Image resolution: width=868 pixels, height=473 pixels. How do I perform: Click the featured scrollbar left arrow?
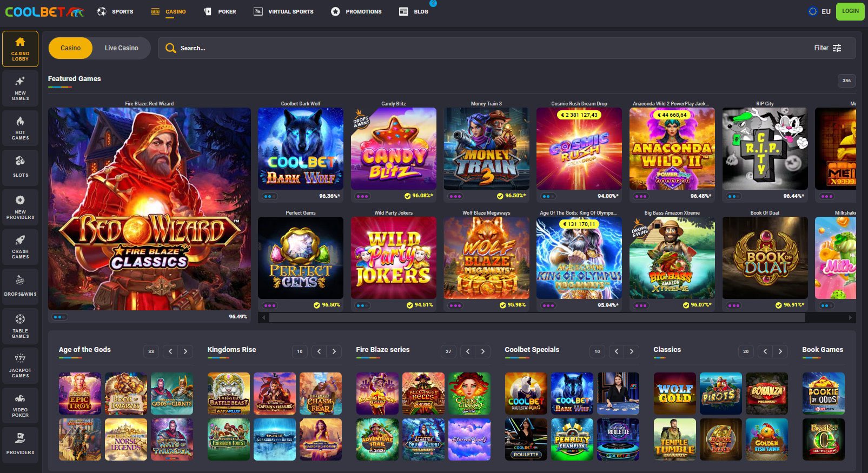tap(263, 318)
